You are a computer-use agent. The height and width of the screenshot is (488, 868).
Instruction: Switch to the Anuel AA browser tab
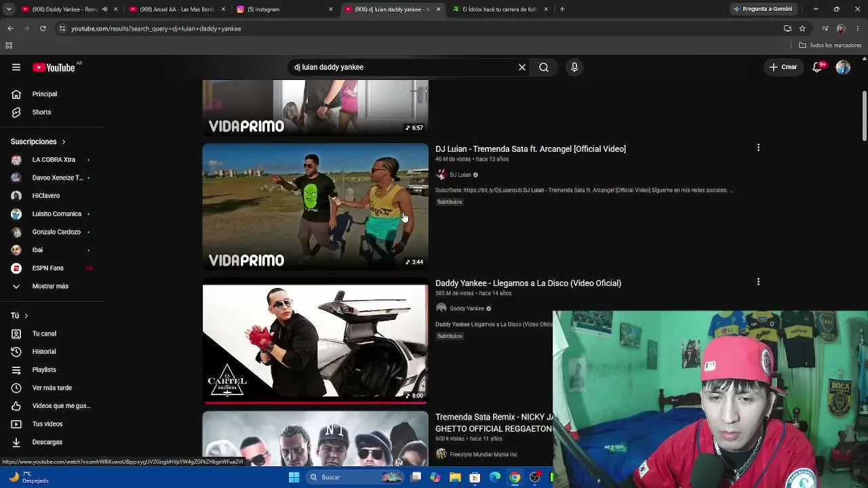(178, 9)
